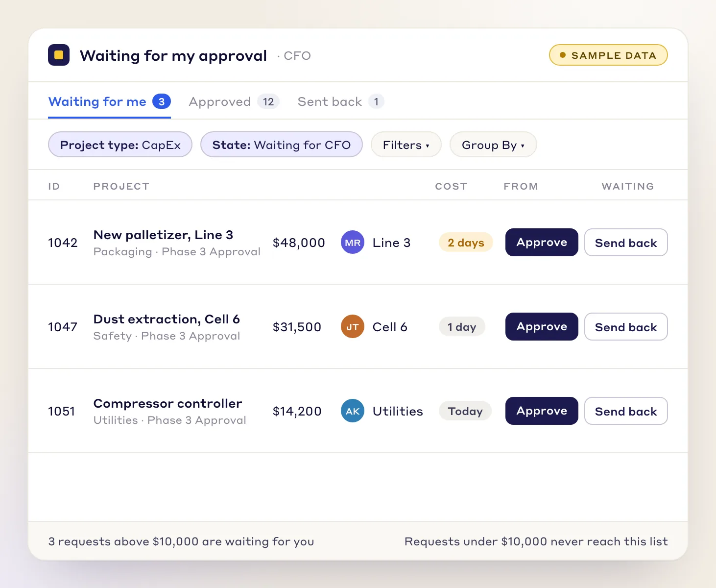Click the yellow square app logo icon
This screenshot has height=588, width=716.
[59, 55]
